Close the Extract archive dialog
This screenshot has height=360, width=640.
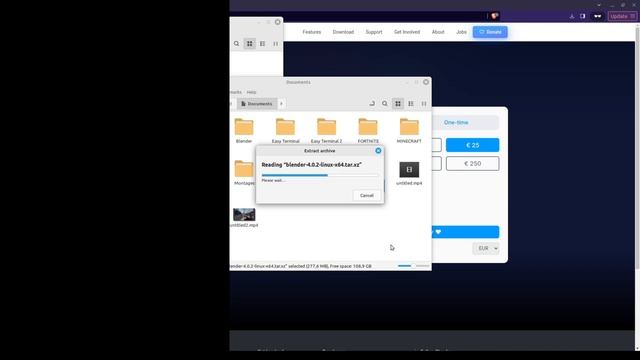378,151
